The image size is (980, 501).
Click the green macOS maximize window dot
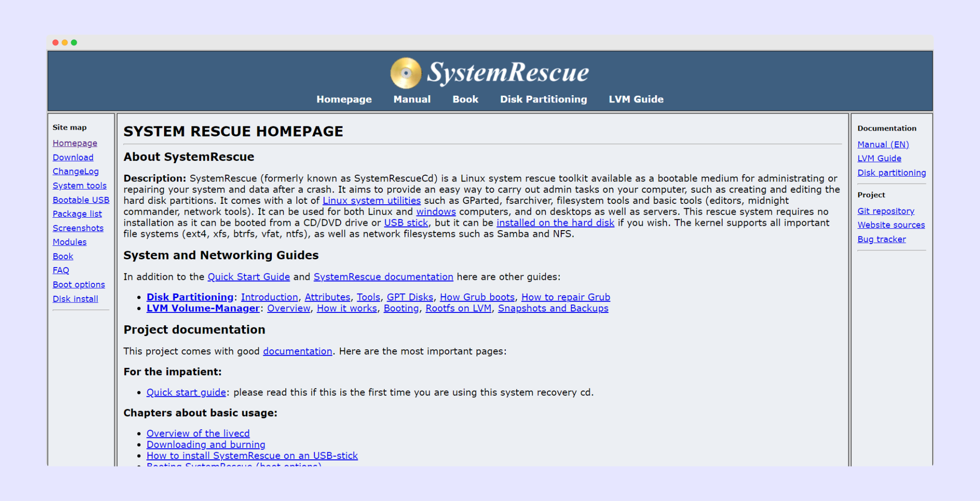(x=74, y=43)
